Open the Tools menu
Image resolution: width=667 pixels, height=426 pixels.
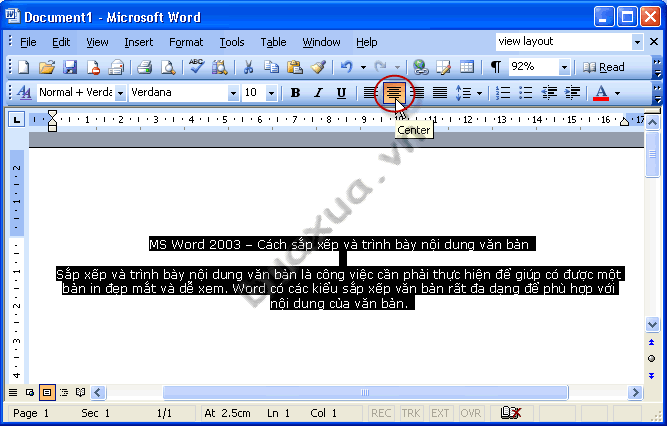click(x=231, y=42)
